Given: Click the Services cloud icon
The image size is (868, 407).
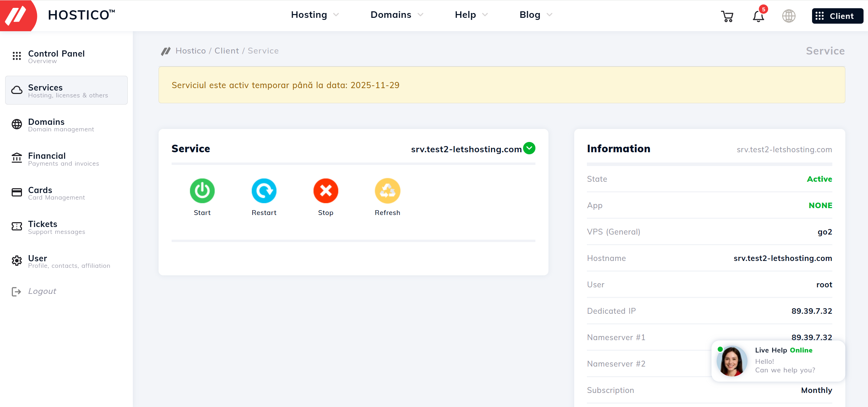Looking at the screenshot, I should pyautogui.click(x=17, y=90).
